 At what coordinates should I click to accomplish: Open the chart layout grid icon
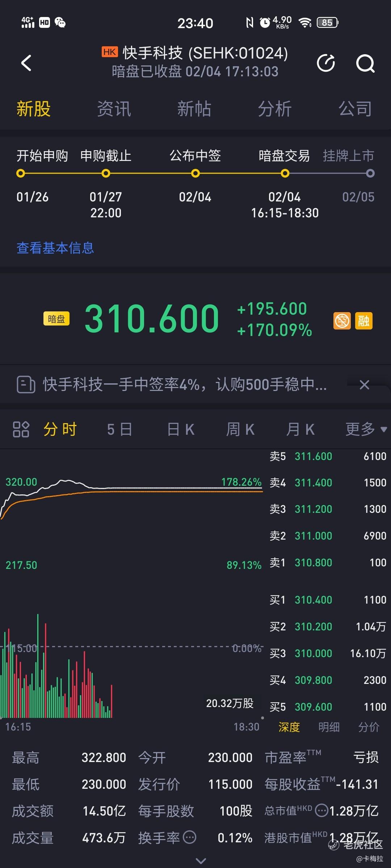[x=21, y=429]
